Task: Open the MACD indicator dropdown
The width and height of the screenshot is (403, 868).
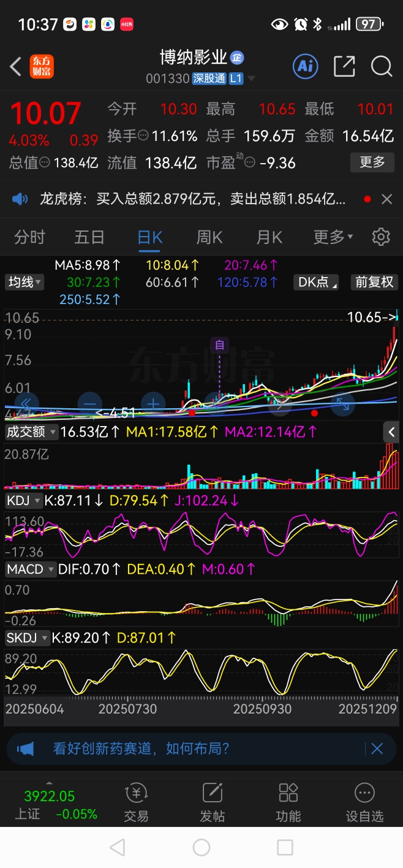Action: pyautogui.click(x=30, y=569)
